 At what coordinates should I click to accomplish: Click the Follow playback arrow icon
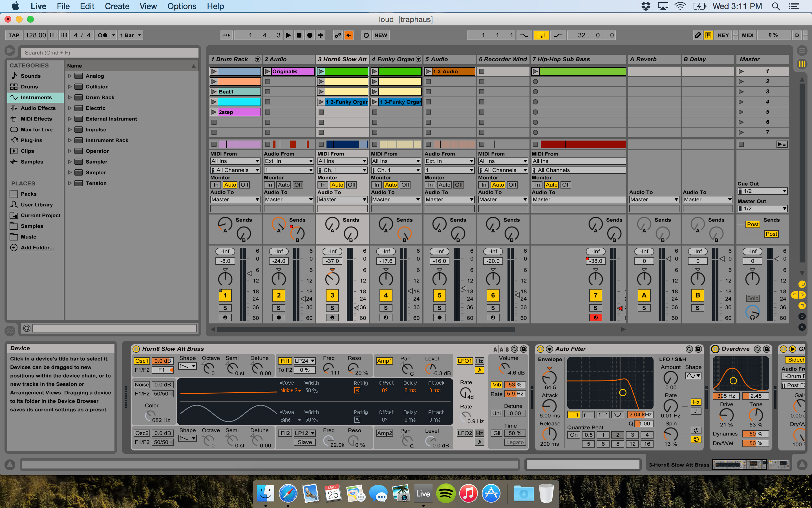(x=227, y=35)
